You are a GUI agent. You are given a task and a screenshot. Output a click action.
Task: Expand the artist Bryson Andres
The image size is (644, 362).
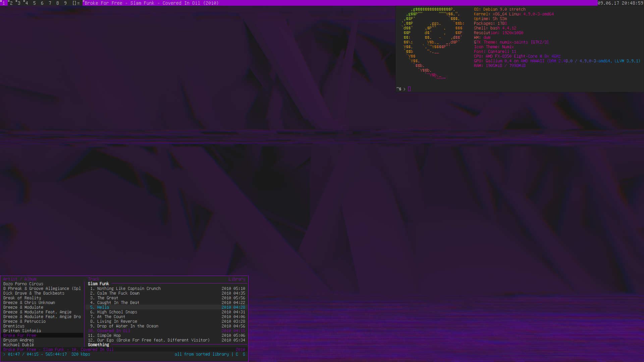(18, 340)
